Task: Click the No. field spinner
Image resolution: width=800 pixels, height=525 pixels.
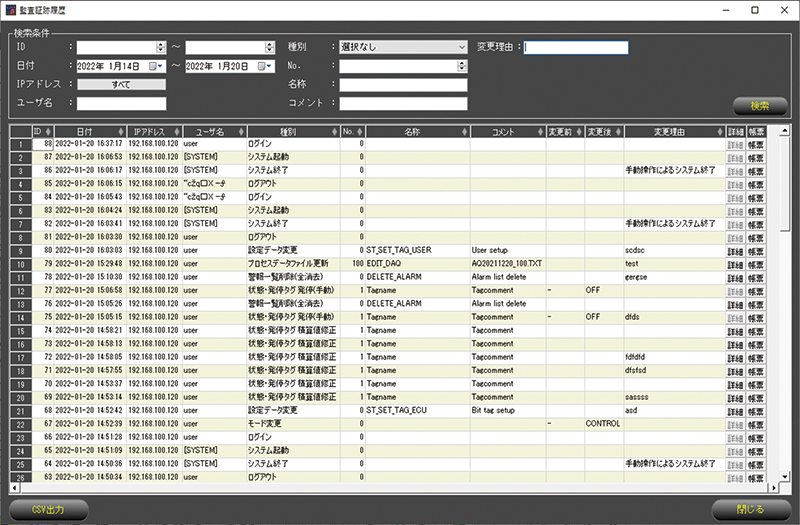Action: click(x=462, y=66)
